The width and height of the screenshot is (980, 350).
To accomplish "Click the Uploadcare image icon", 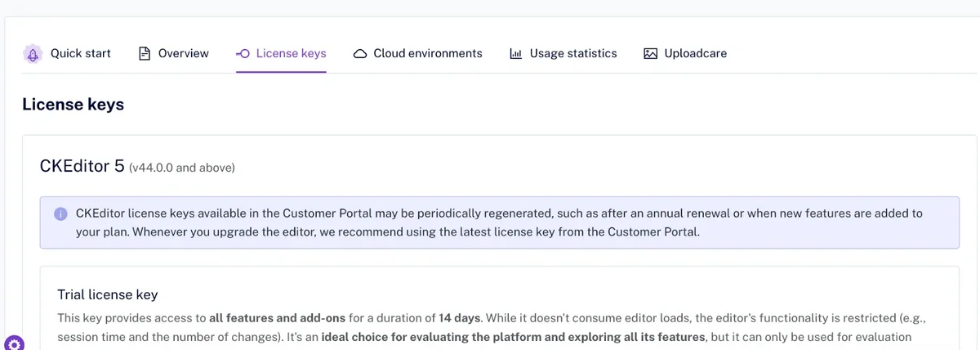I will pos(651,54).
